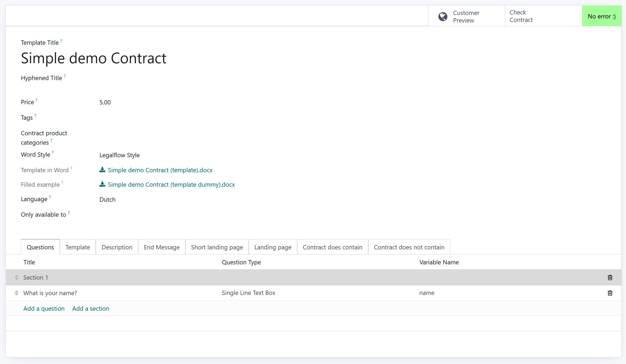This screenshot has height=364, width=626.
Task: Open the Contract does not contain tab
Action: tap(409, 247)
